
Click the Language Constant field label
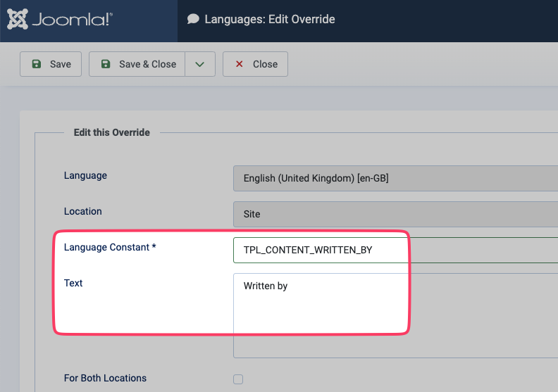coord(110,247)
